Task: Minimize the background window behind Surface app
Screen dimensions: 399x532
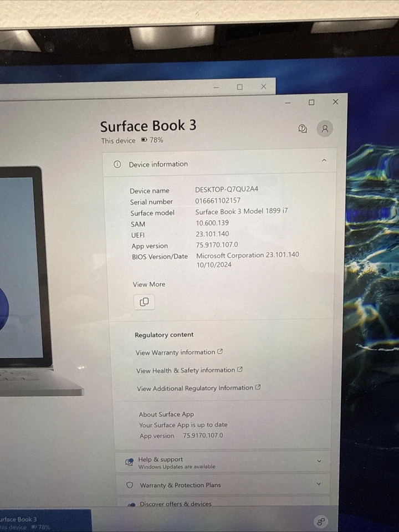Action: point(216,88)
